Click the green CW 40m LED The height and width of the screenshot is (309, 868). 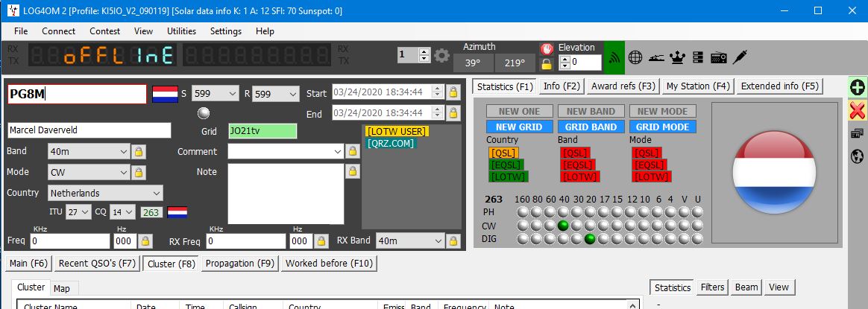(563, 226)
